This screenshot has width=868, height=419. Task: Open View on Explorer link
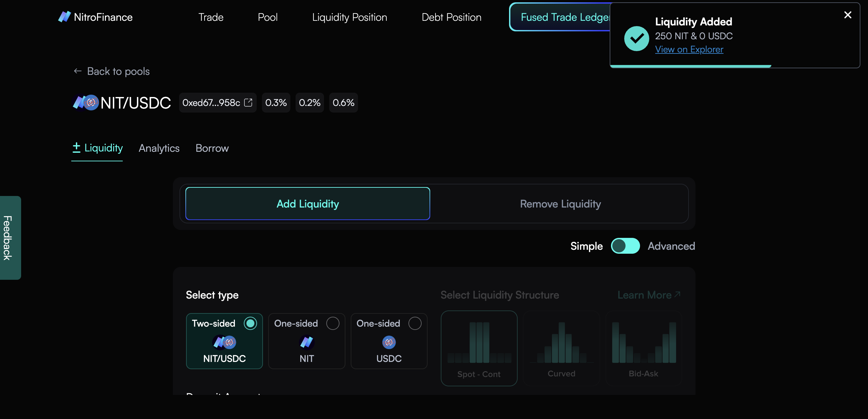pos(689,49)
